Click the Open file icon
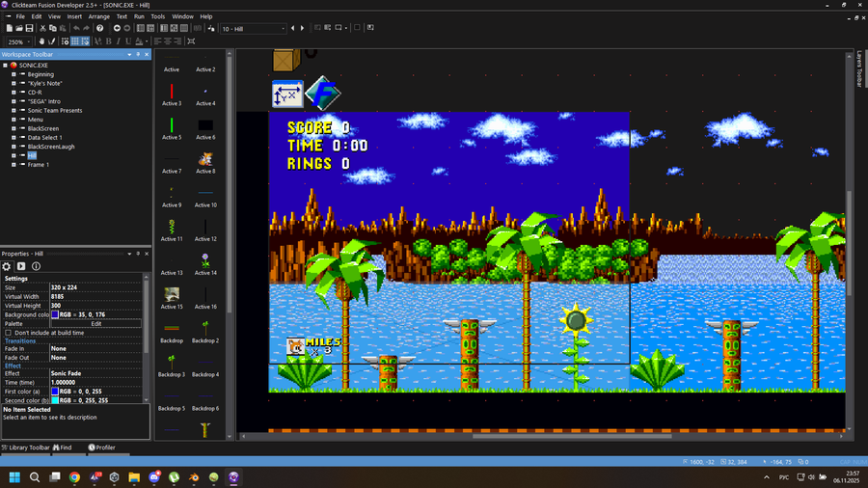The image size is (868, 488). click(19, 28)
